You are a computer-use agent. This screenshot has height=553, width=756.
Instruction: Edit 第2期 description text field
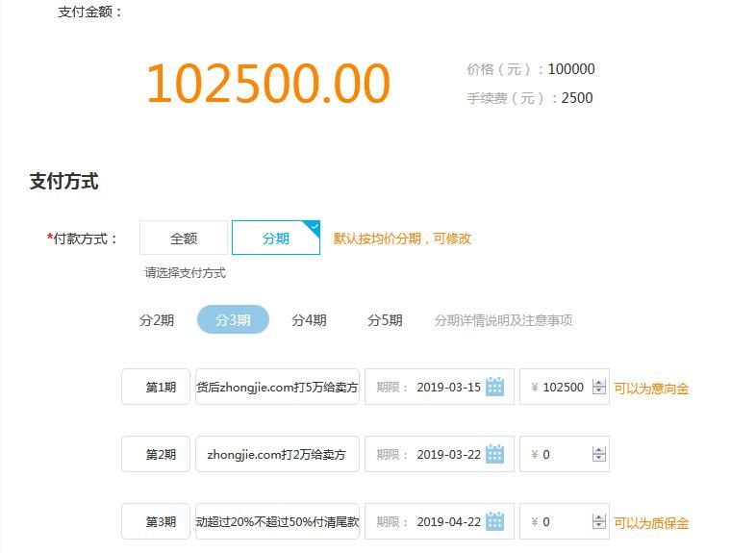coord(277,454)
